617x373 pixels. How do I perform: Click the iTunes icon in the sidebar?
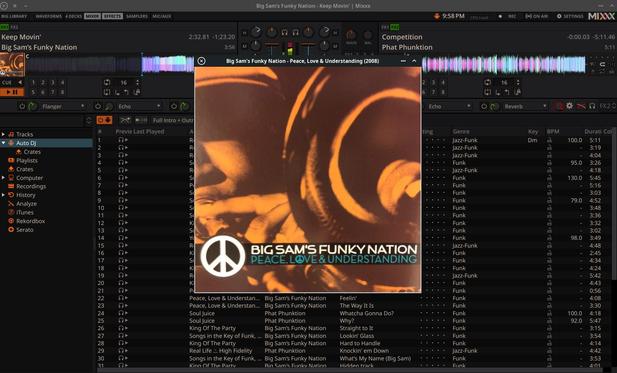click(x=11, y=212)
